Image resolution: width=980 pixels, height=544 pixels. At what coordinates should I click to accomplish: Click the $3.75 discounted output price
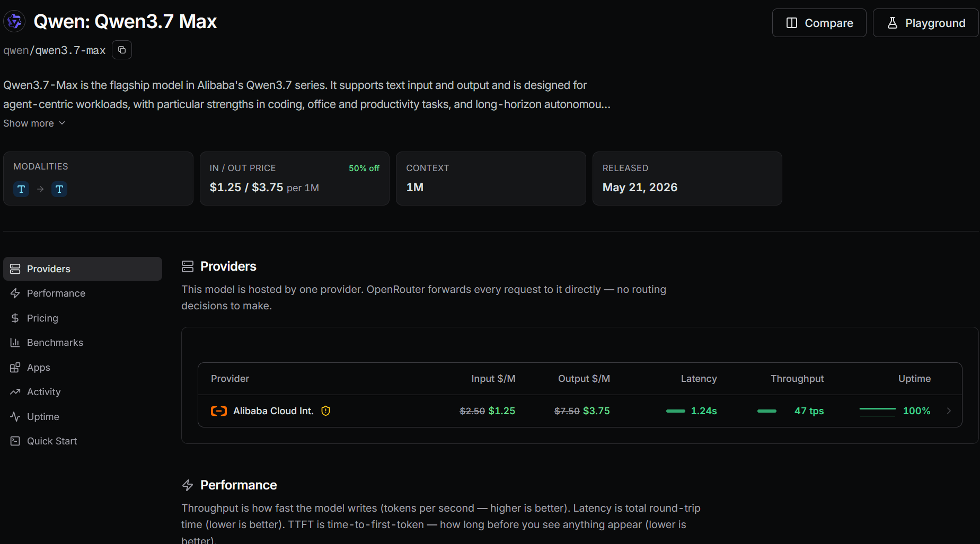(596, 411)
